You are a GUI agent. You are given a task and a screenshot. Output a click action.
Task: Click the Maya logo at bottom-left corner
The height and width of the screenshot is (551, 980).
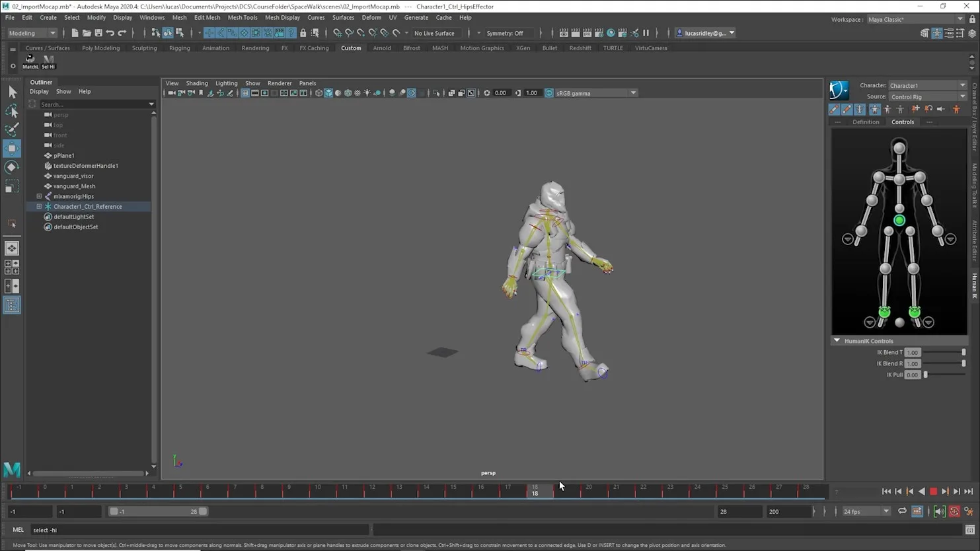11,469
